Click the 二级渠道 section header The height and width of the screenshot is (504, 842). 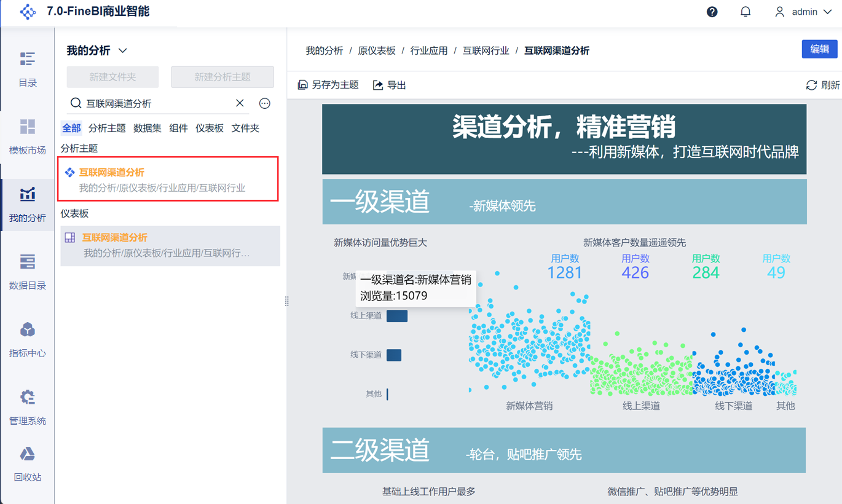[564, 451]
